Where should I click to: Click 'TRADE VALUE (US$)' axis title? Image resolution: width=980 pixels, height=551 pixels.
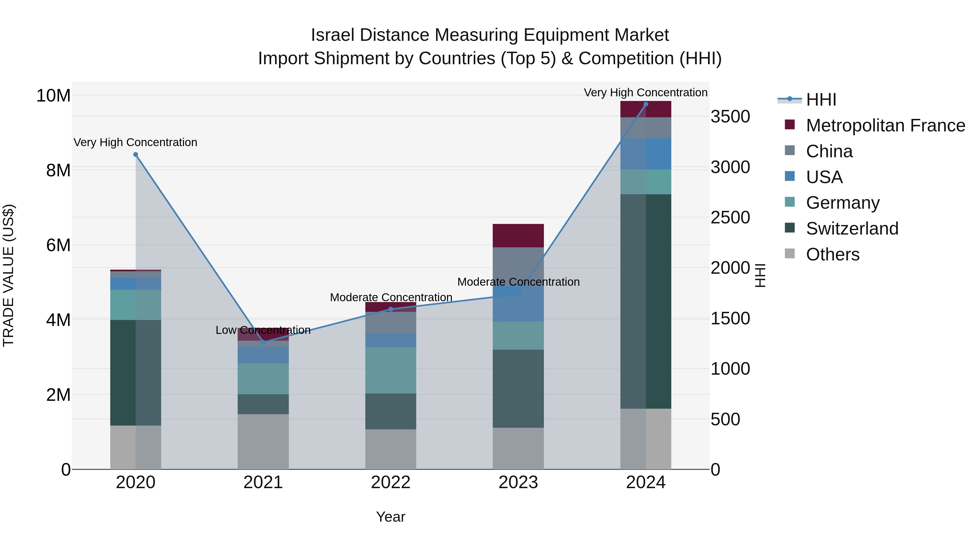[8, 276]
